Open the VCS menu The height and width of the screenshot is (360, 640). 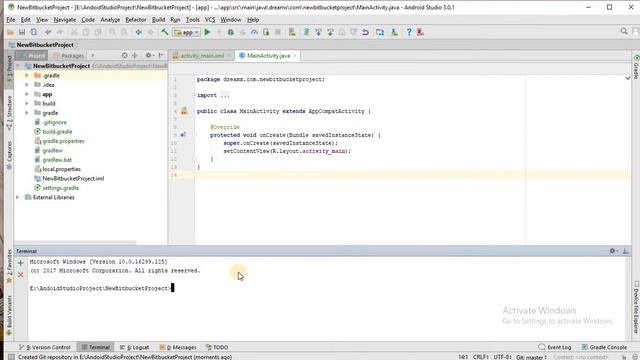(x=210, y=20)
